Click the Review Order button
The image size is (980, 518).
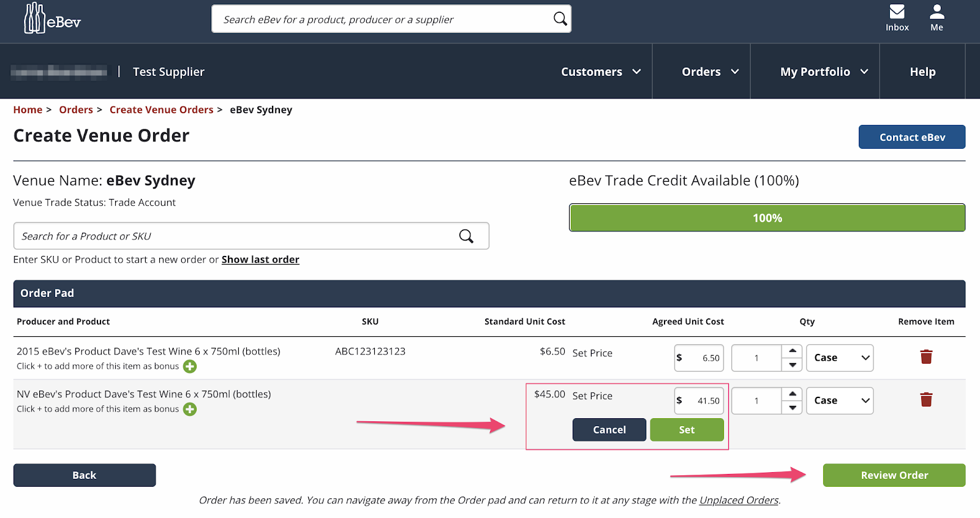pyautogui.click(x=894, y=475)
